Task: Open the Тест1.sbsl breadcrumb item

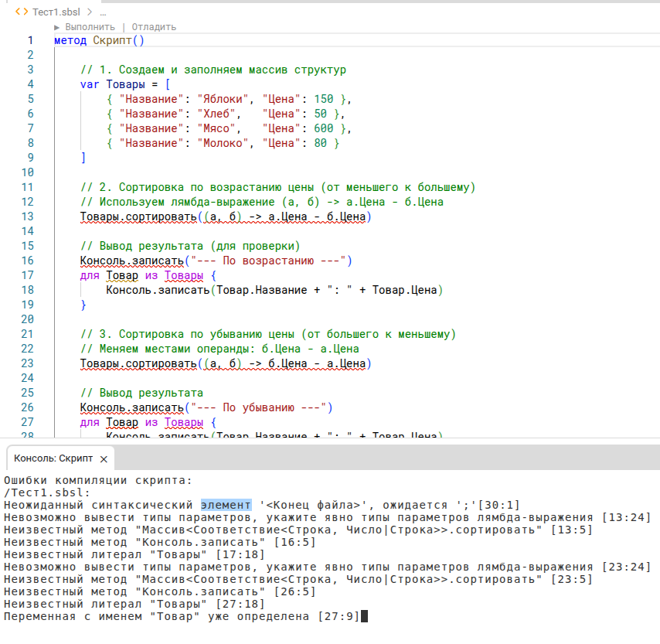Action: click(56, 12)
